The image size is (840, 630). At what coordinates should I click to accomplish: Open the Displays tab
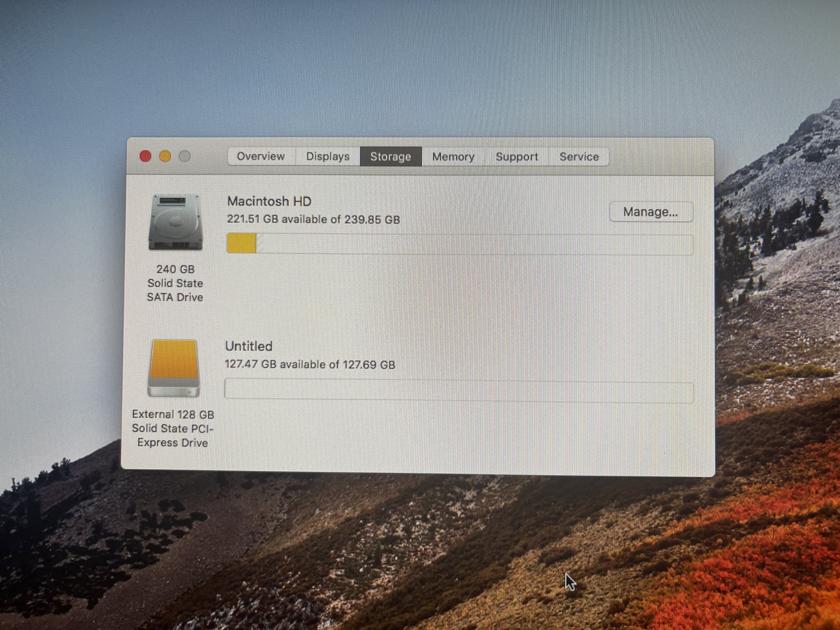coord(328,157)
